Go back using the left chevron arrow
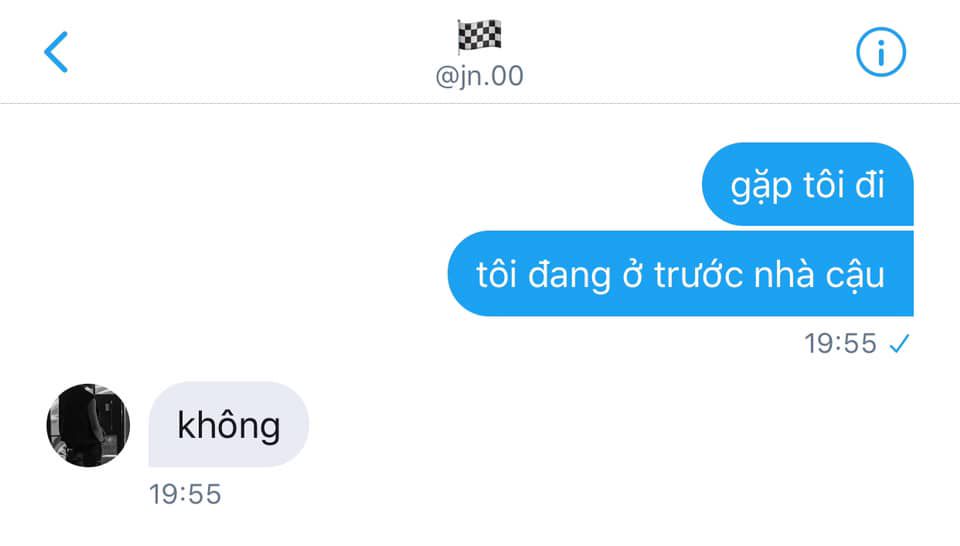Viewport: 960px width, 546px height. pos(56,52)
